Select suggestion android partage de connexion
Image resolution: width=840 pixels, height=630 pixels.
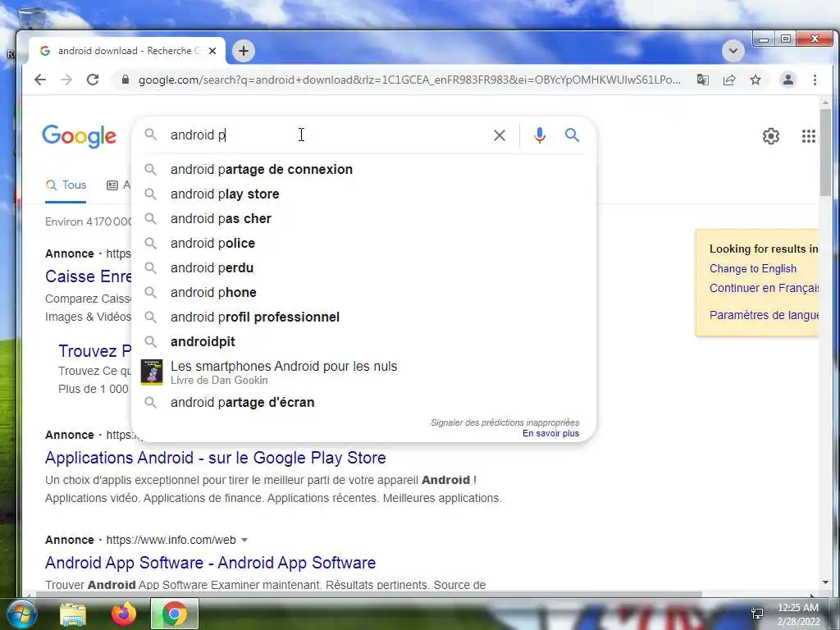(x=363, y=169)
